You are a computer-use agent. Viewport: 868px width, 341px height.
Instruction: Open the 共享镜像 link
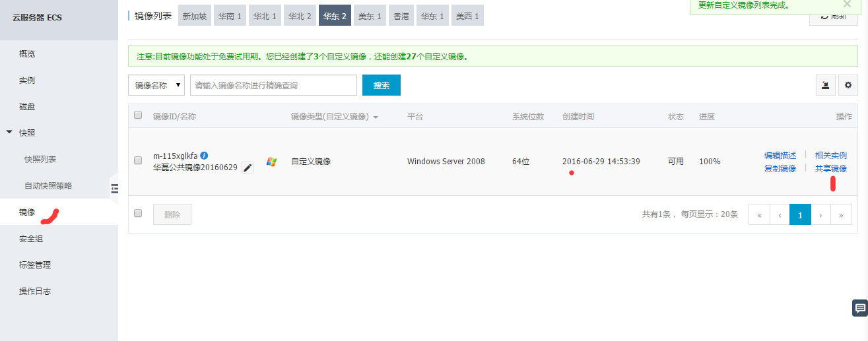tap(830, 169)
